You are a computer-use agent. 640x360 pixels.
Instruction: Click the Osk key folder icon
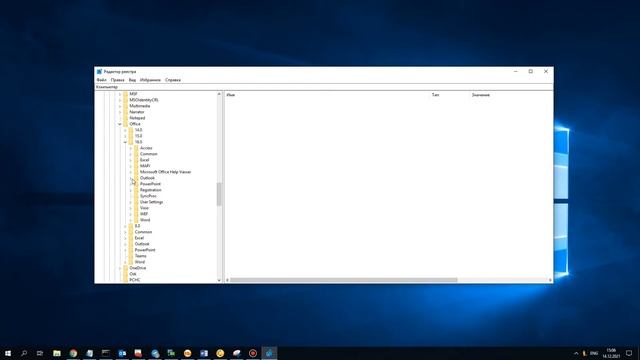click(x=126, y=274)
